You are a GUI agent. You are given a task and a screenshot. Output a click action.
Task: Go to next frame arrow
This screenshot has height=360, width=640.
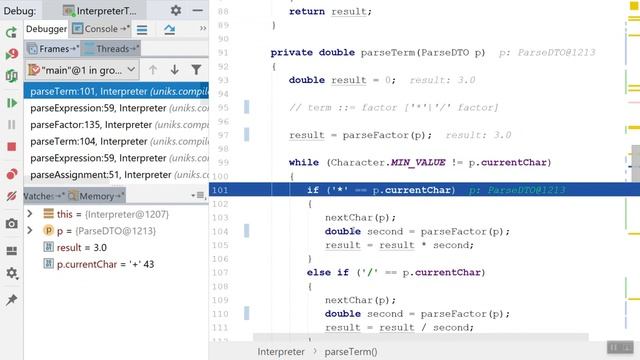(x=175, y=70)
